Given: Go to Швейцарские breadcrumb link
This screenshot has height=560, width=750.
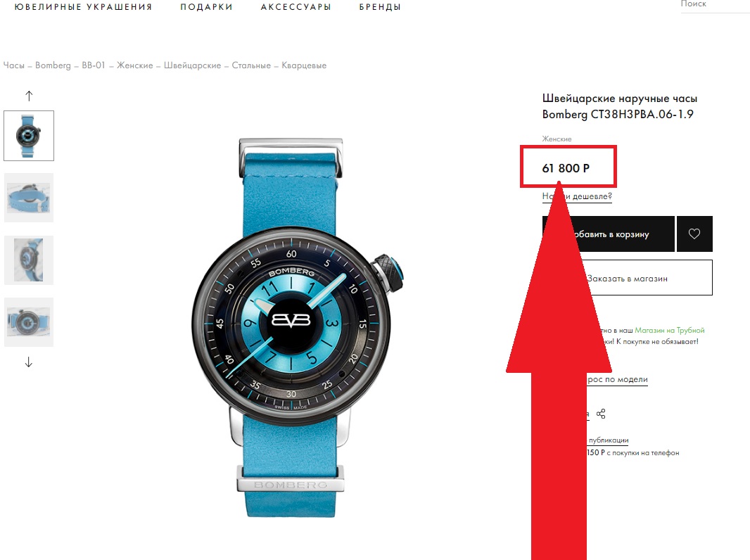Looking at the screenshot, I should 192,65.
